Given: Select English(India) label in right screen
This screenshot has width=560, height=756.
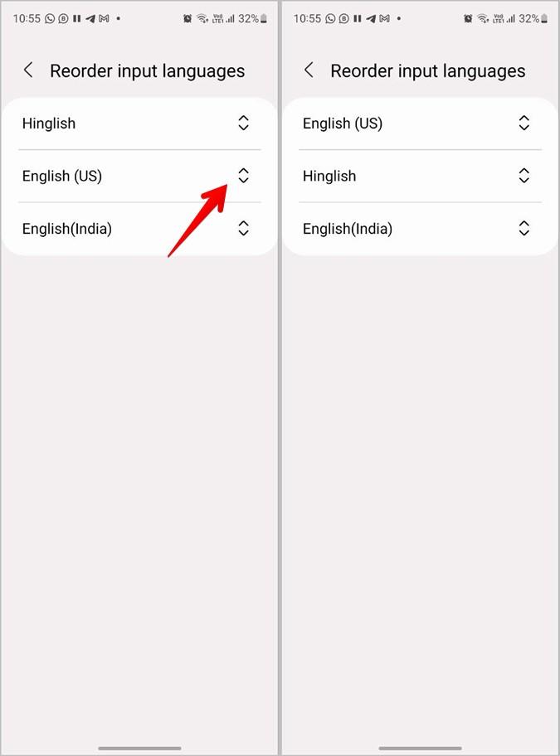Looking at the screenshot, I should point(348,229).
